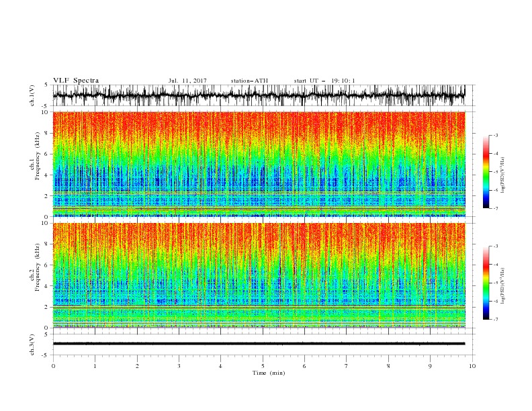532x411 pixels.
Task: Click the "2" kHz tick of ch.2 spectrogram
Action: 47,307
